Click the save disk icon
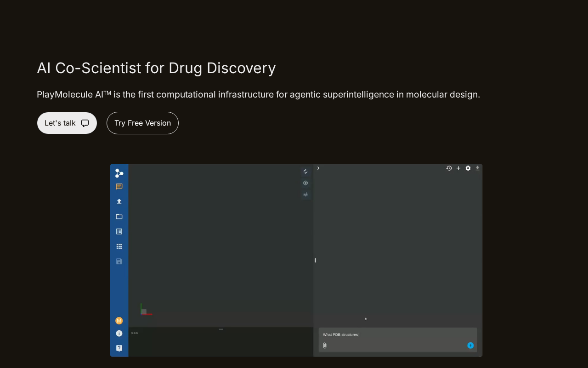The height and width of the screenshot is (368, 588). pyautogui.click(x=119, y=261)
